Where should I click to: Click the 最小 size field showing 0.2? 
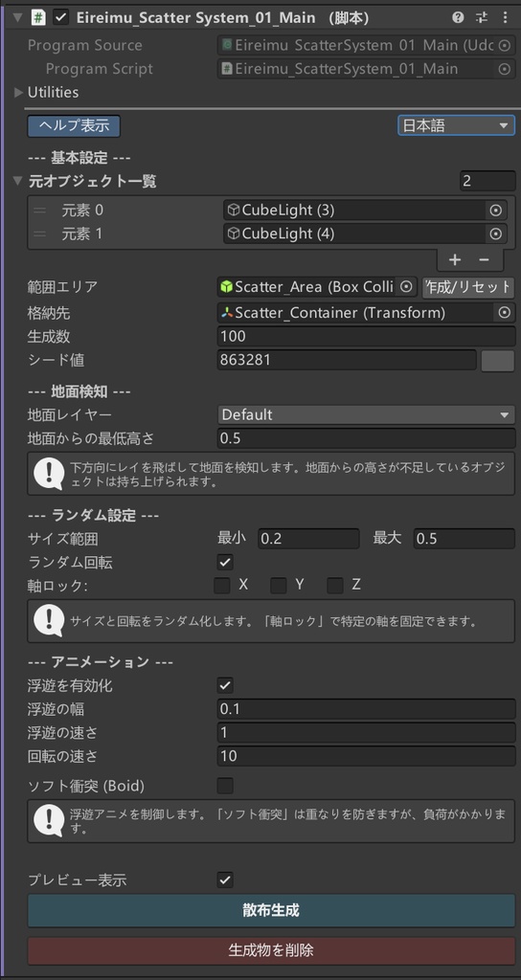pyautogui.click(x=309, y=538)
